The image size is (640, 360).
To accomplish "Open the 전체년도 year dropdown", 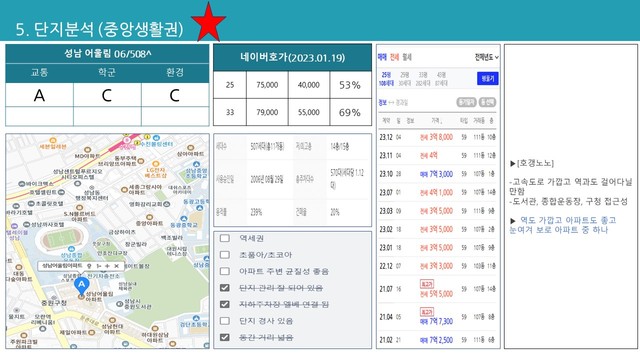I will pos(486,57).
